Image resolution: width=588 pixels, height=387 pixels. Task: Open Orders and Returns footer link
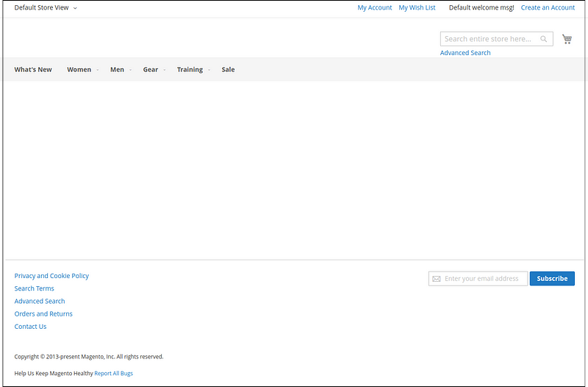pyautogui.click(x=43, y=314)
